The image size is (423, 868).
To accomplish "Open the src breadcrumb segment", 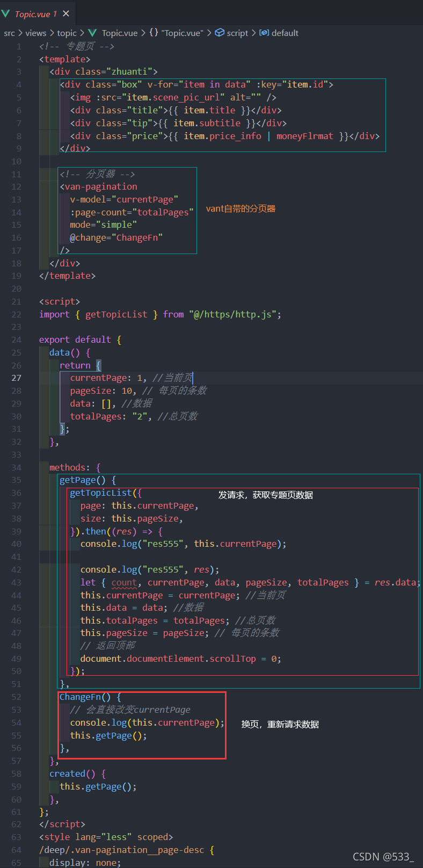I will (x=9, y=33).
